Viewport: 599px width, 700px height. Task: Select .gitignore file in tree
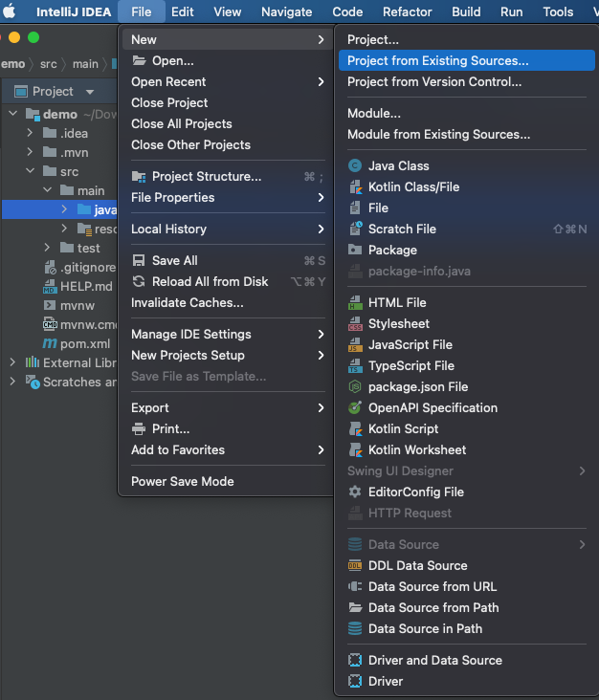tap(87, 267)
